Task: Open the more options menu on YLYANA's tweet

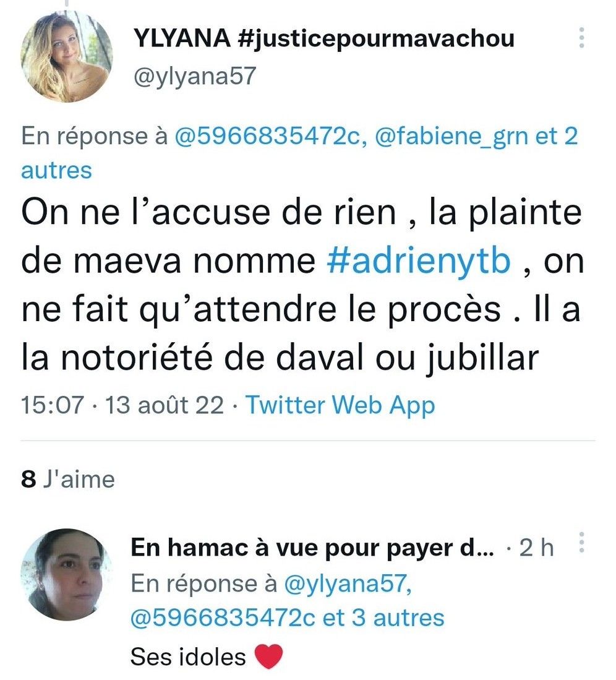Action: coord(582,38)
